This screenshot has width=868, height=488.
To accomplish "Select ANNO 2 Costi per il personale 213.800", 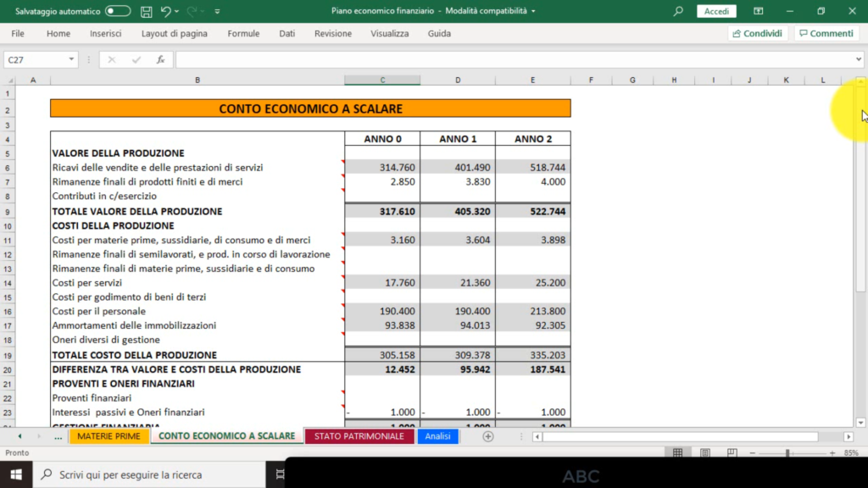I will (x=533, y=312).
